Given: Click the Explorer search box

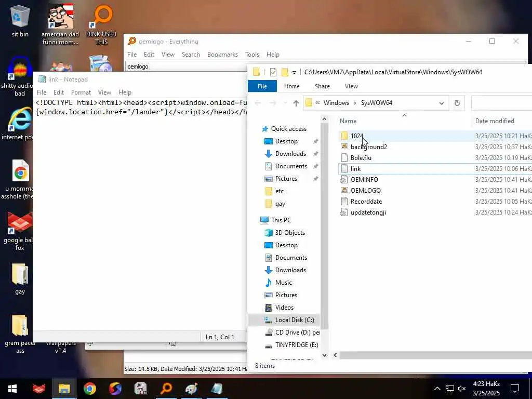Looking at the screenshot, I should point(501,103).
